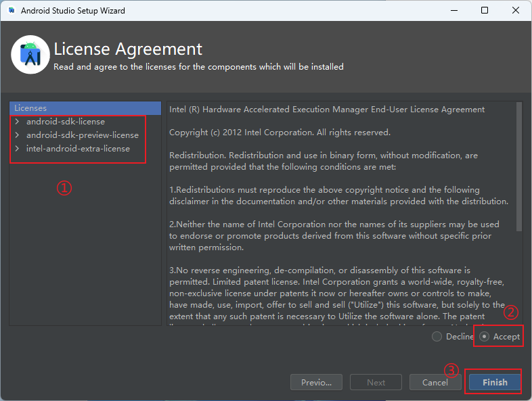Select the Accept radio button

pyautogui.click(x=484, y=337)
